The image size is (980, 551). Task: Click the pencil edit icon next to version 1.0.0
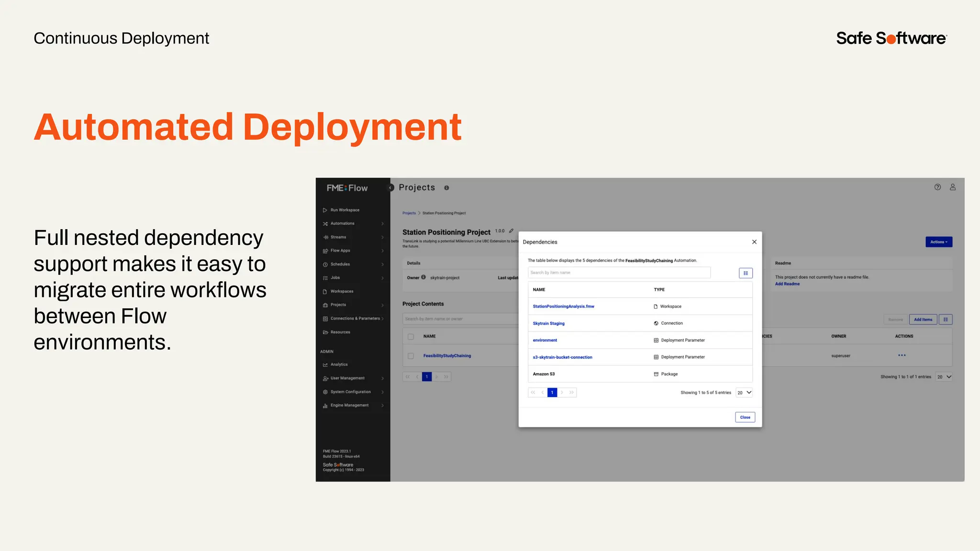[x=511, y=231]
